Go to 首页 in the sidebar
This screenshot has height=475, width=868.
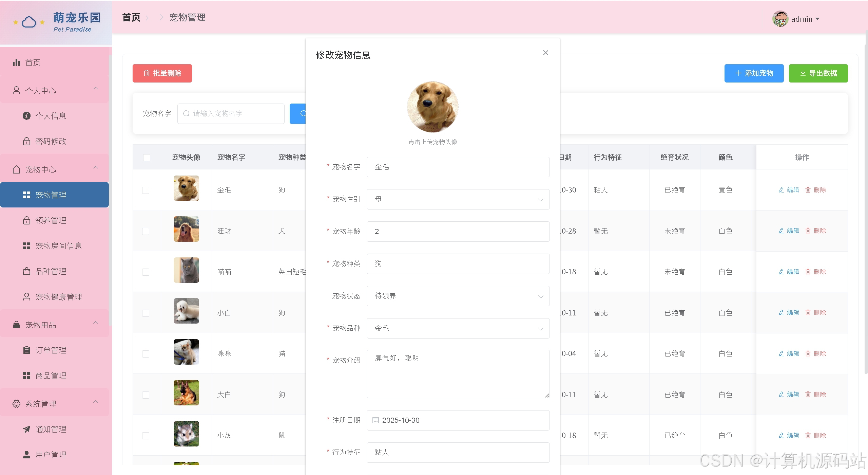point(54,62)
